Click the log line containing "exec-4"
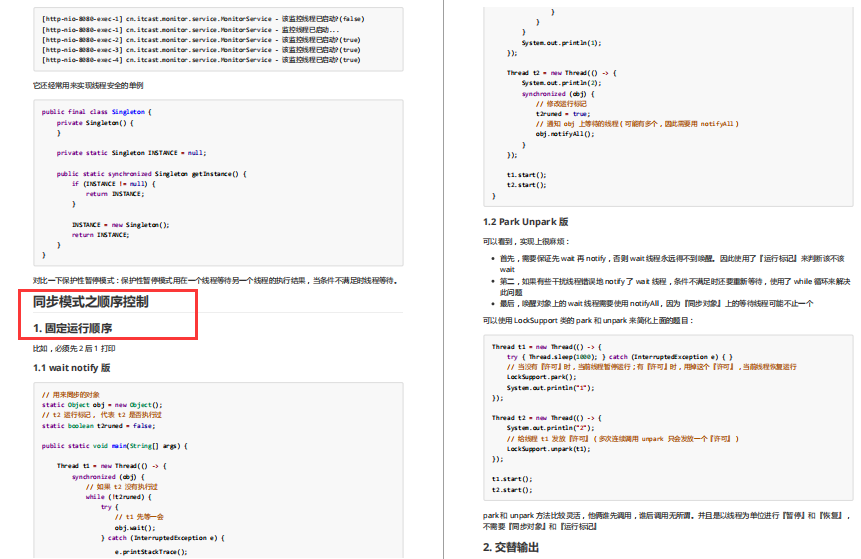Viewport: 861px width, 559px height. [x=201, y=60]
